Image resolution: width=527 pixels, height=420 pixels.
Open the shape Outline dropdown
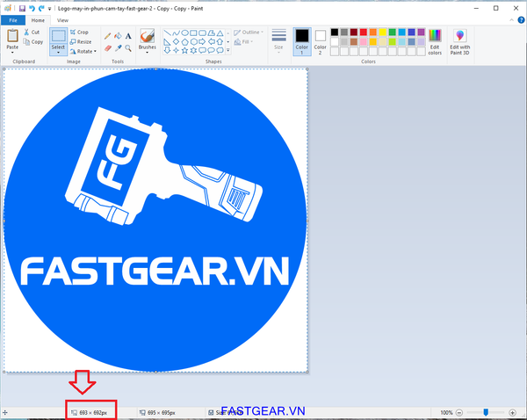(x=249, y=33)
